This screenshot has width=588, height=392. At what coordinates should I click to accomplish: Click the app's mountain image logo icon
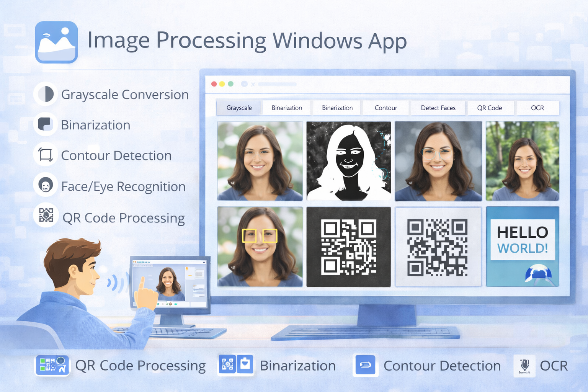tap(56, 42)
